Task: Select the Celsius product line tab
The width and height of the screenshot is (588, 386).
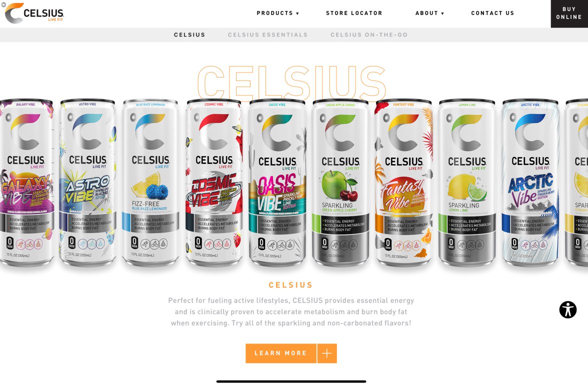Action: point(189,35)
